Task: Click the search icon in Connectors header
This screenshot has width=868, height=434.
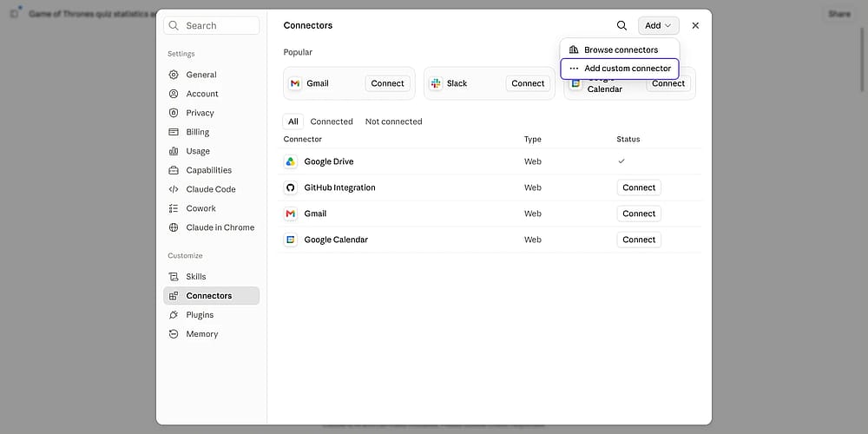Action: [x=621, y=25]
